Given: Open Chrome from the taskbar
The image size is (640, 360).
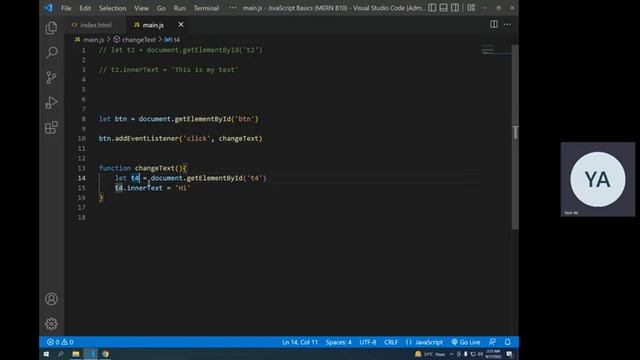Looking at the screenshot, I should 105,354.
